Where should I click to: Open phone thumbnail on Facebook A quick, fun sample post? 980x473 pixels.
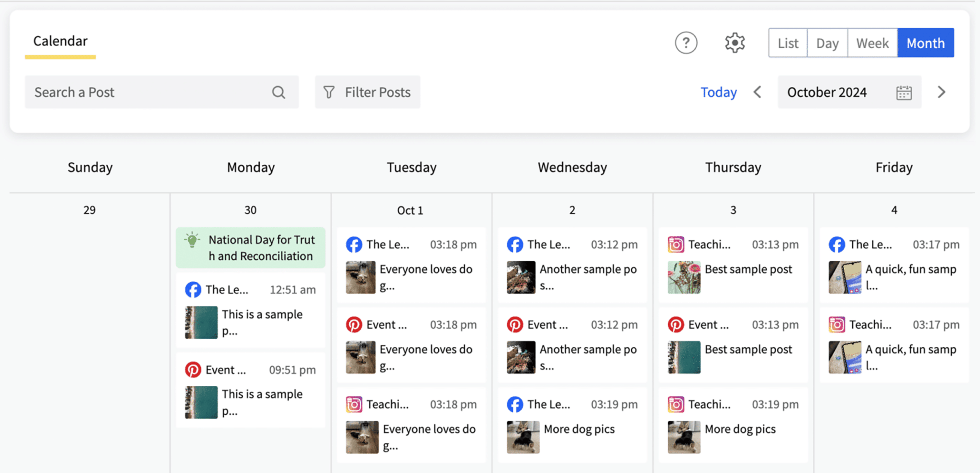[x=845, y=277]
